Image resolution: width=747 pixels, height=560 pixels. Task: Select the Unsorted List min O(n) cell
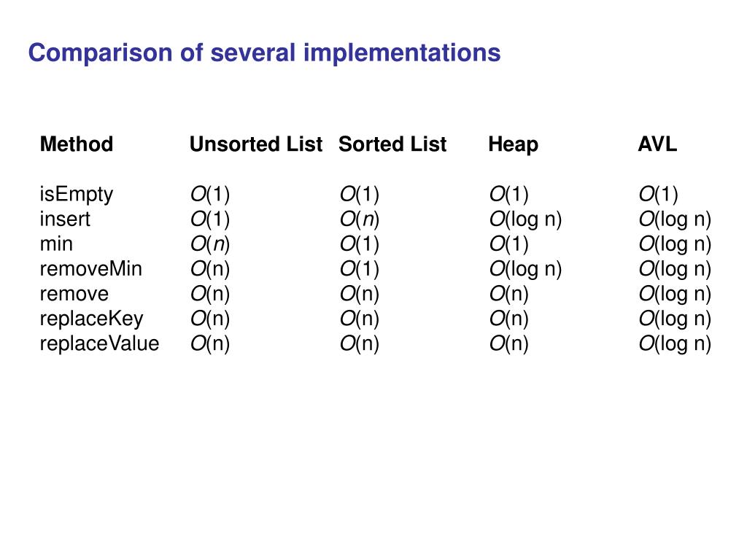(209, 244)
